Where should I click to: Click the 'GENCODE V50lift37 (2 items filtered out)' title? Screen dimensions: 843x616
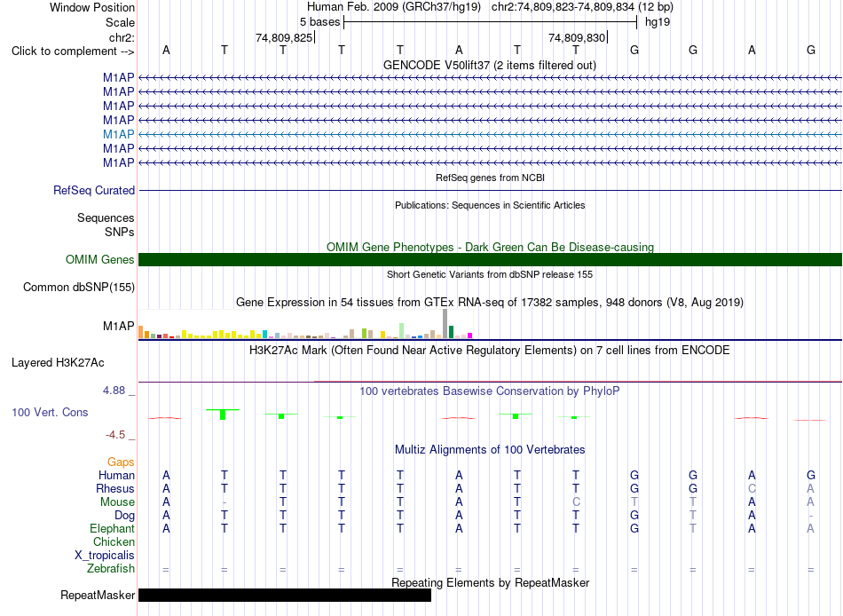tap(490, 65)
